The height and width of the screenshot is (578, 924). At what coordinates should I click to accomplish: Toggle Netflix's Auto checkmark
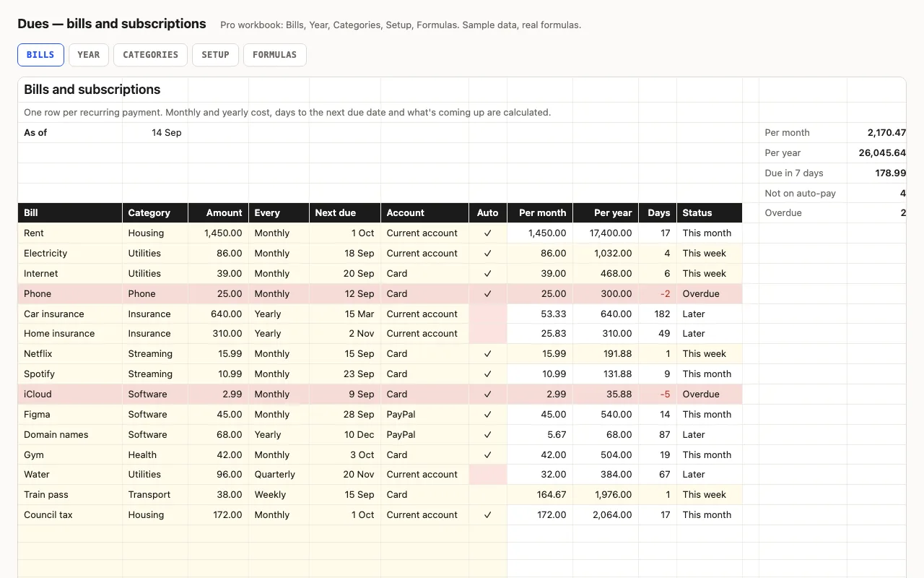pyautogui.click(x=488, y=354)
